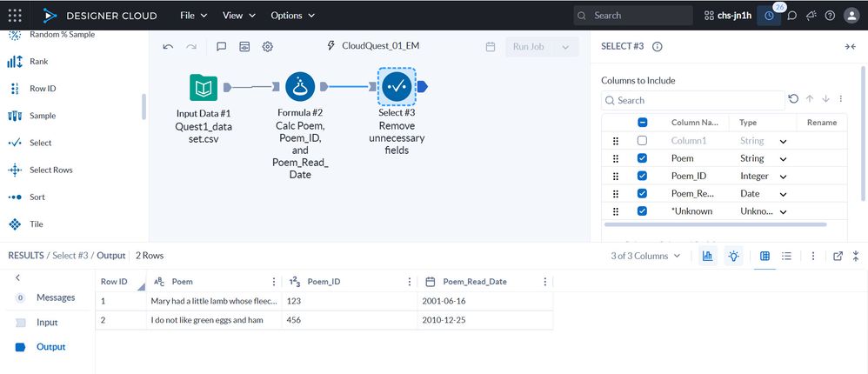Open results in new window icon
Screen dimensions: 868x374
pos(838,256)
